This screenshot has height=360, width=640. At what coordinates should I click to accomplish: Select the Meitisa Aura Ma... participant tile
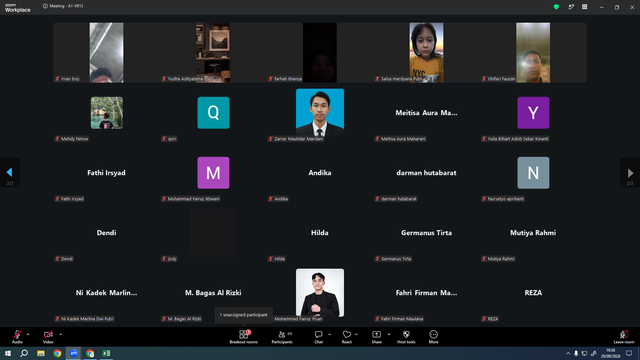(426, 113)
